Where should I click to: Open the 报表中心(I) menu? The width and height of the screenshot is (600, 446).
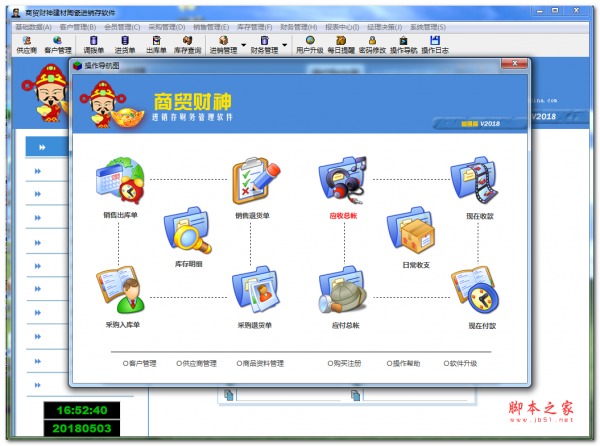click(342, 27)
